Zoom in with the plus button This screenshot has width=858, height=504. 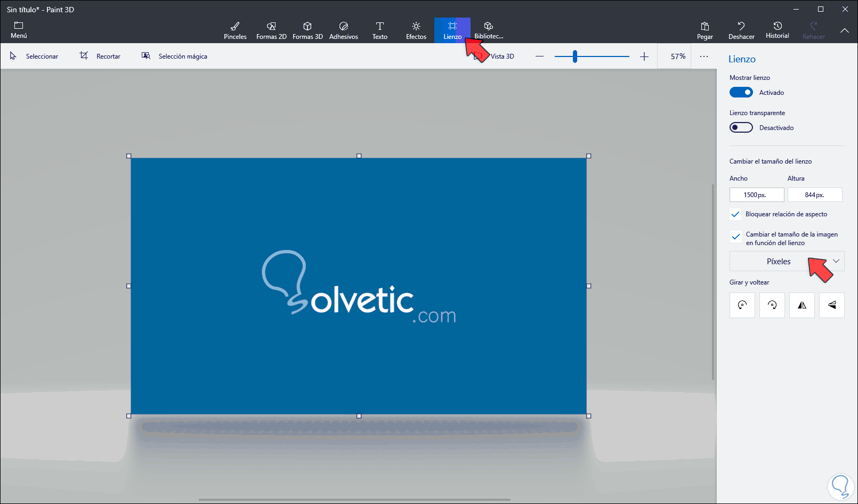(644, 56)
